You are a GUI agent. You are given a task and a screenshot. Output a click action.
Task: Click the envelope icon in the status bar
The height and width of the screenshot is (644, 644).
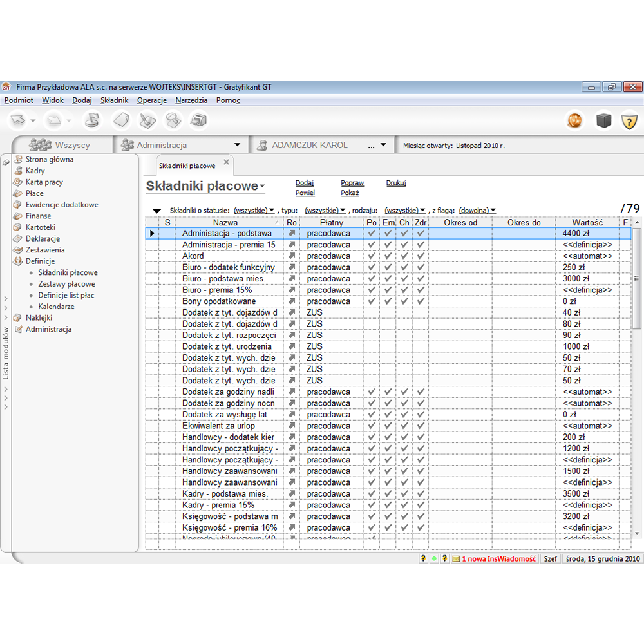click(455, 559)
